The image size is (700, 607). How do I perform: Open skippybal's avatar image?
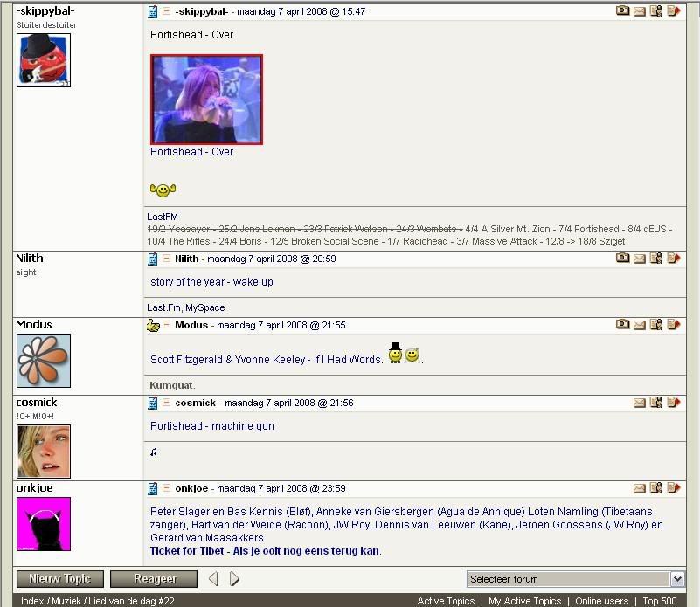(x=44, y=59)
